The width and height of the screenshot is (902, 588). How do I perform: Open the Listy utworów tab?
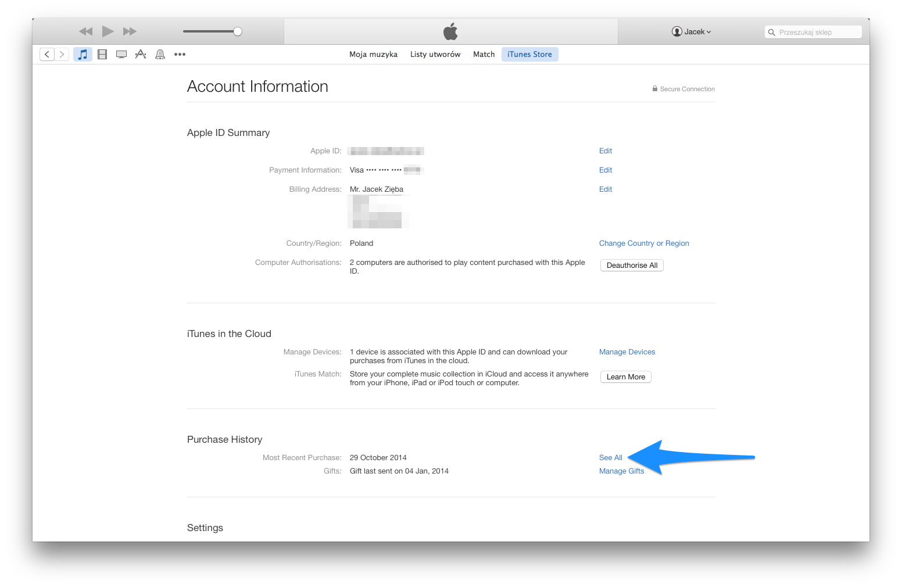pos(435,54)
